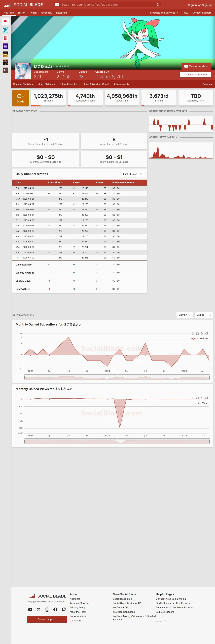Switch to the Twitch platform tab

[33, 13]
